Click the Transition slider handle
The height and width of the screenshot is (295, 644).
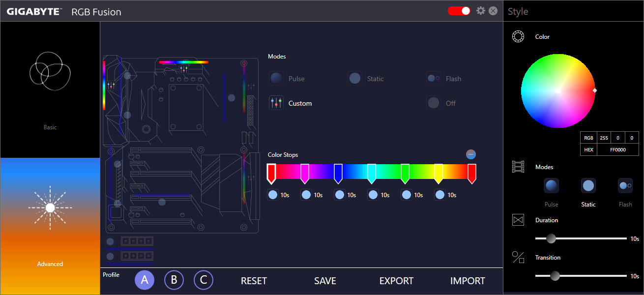pos(555,276)
